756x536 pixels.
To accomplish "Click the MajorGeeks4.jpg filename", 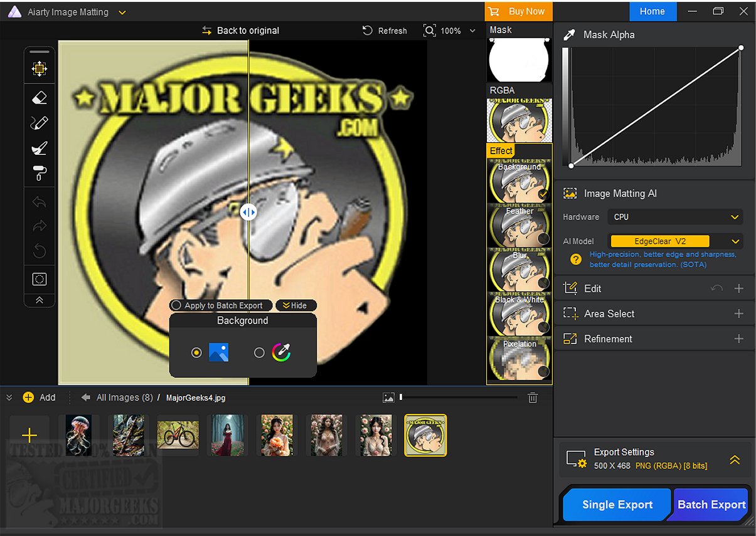I will (x=196, y=397).
